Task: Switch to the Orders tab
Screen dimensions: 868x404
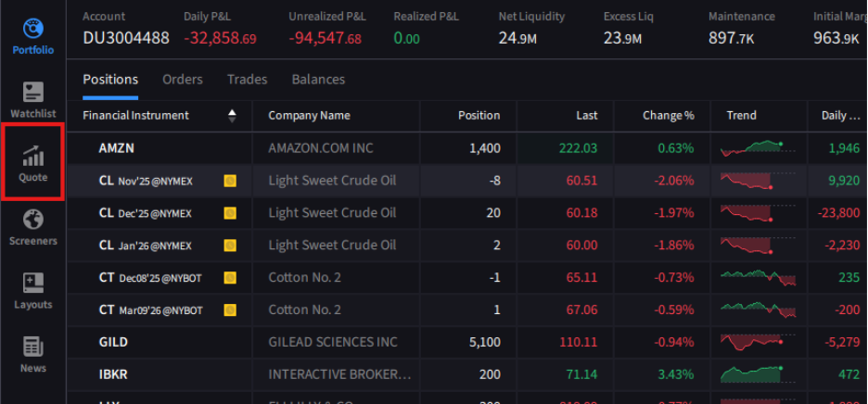Action: [182, 80]
